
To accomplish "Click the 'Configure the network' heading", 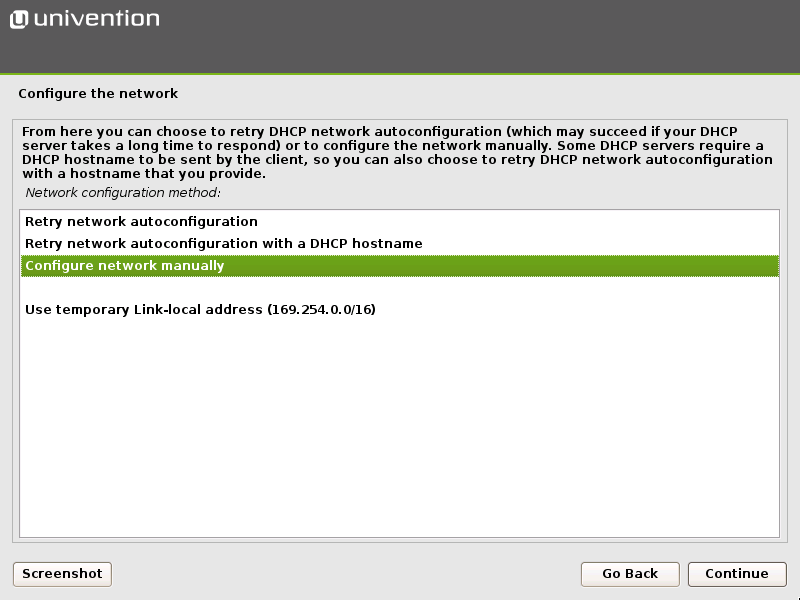I will (98, 93).
